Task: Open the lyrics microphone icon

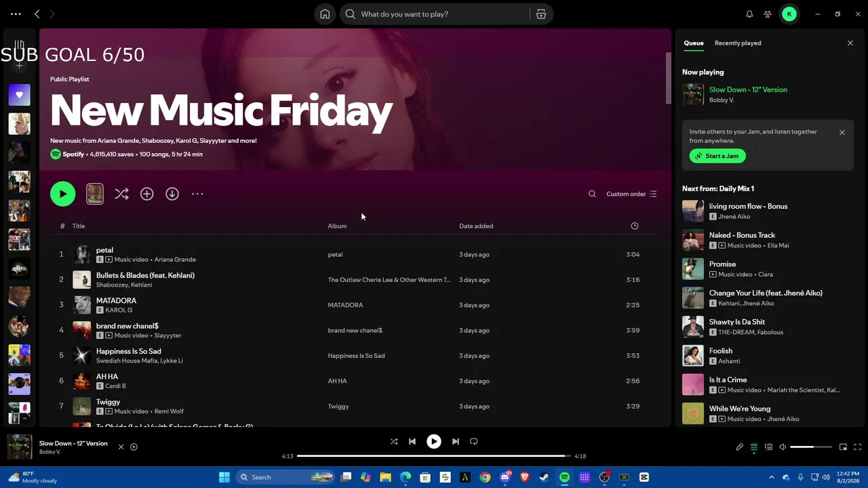Action: point(740,447)
